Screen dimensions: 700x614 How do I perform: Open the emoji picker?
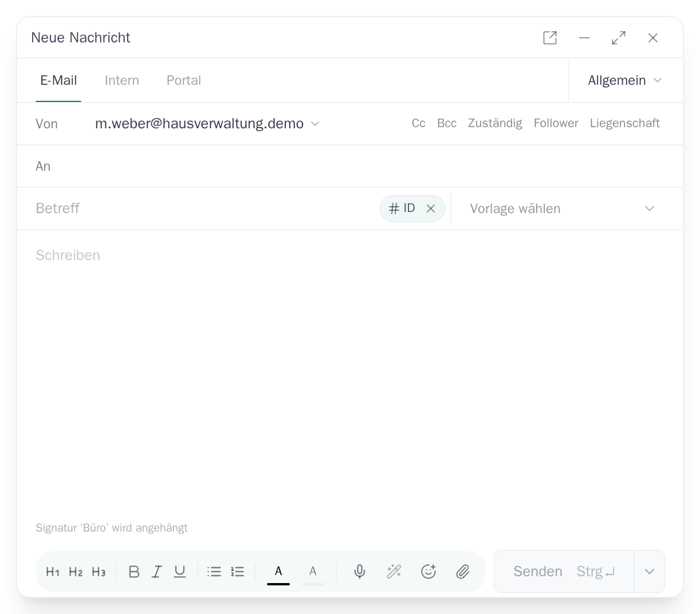point(428,572)
